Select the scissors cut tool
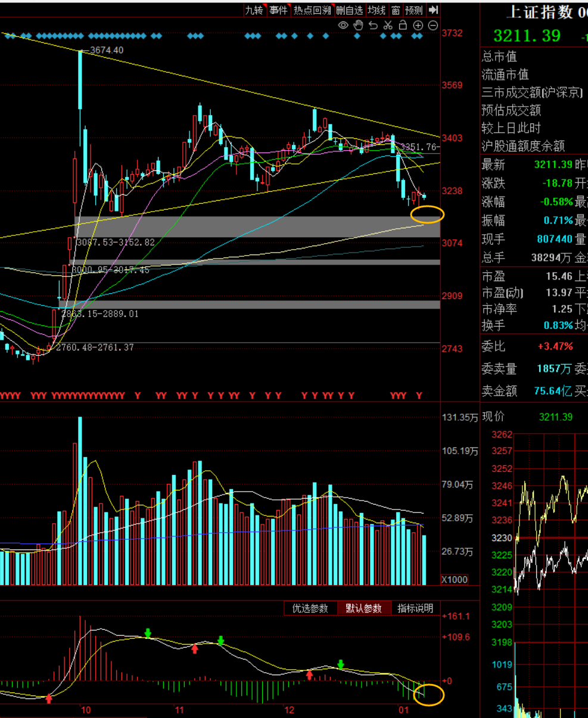 [x=388, y=25]
